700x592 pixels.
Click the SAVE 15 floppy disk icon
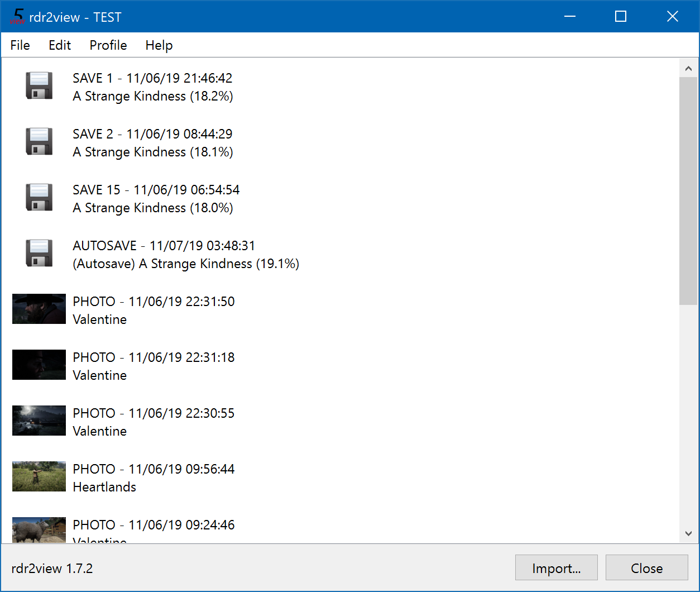[39, 197]
